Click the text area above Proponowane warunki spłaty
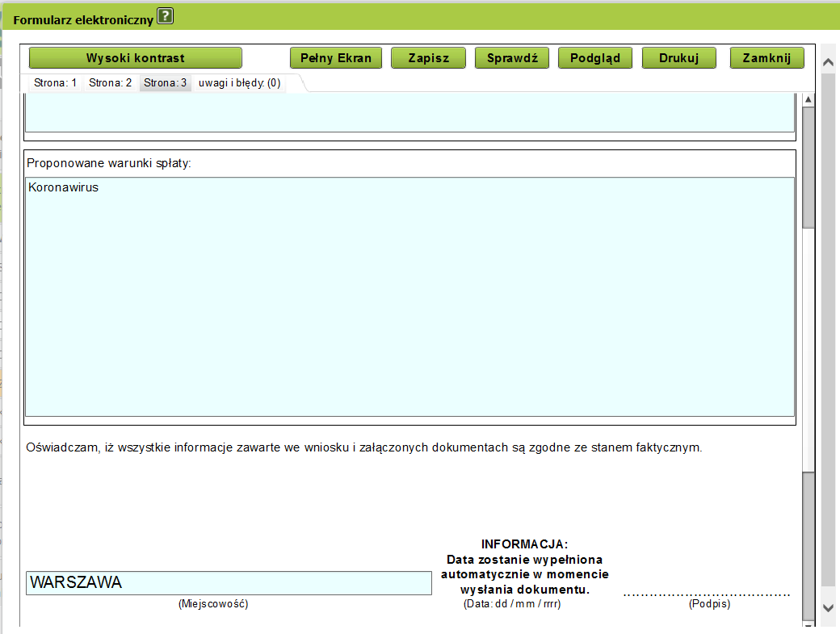Image resolution: width=840 pixels, height=634 pixels. tap(409, 113)
